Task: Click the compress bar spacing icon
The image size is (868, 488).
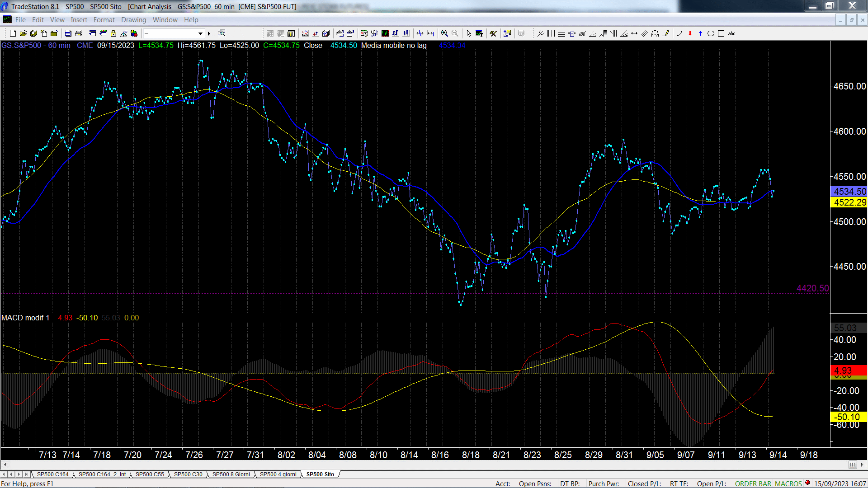Action: [x=420, y=33]
